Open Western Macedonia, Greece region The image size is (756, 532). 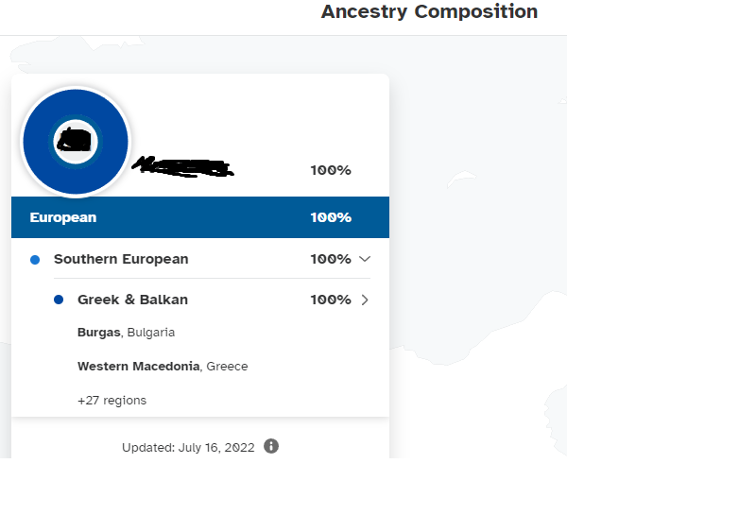click(163, 366)
